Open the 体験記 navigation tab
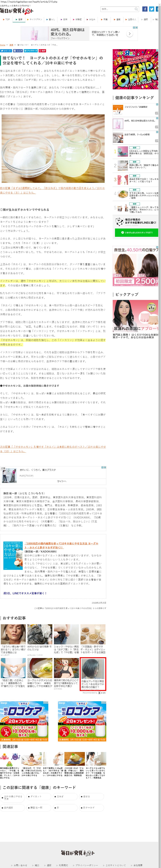This screenshot has height=868, width=161. tap(77, 20)
